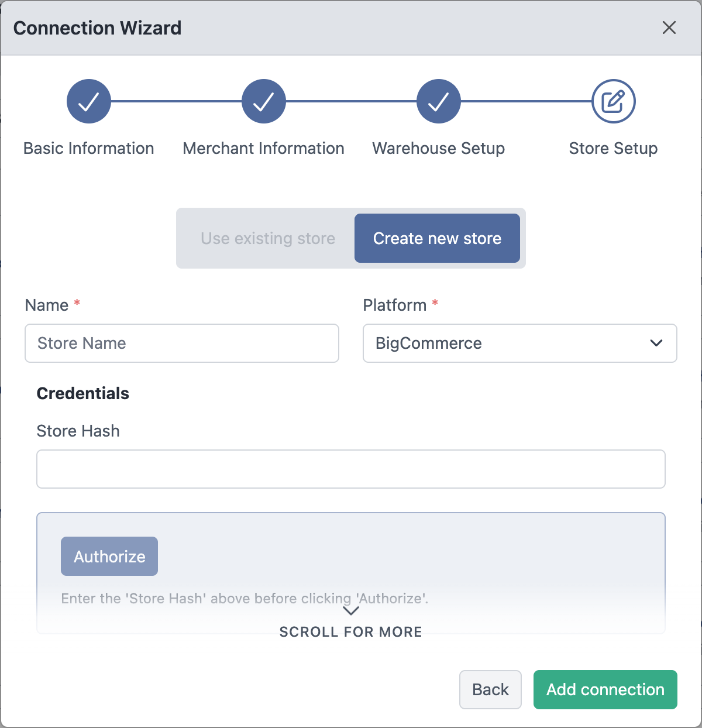Image resolution: width=702 pixels, height=728 pixels.
Task: Click the Scroll For More indicator text
Action: (x=351, y=632)
